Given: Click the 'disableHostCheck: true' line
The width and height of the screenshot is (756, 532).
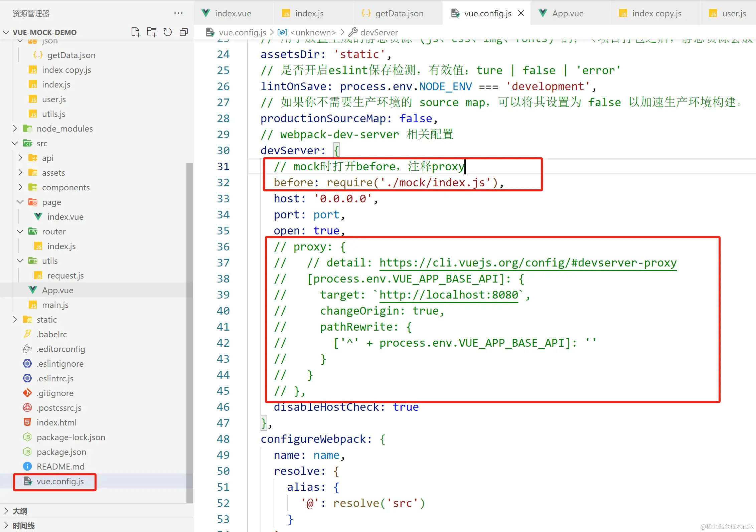Looking at the screenshot, I should (x=346, y=407).
